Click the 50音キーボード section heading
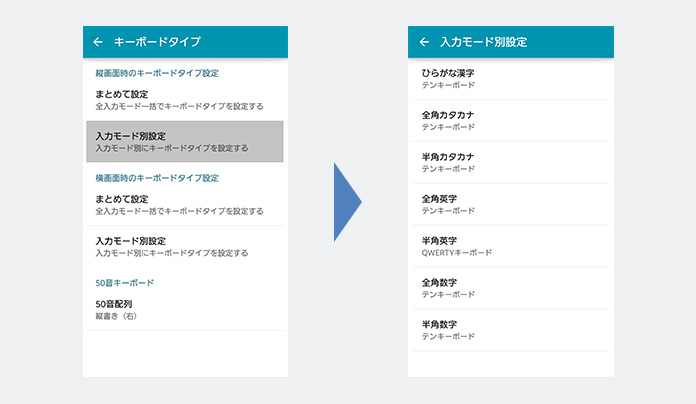 click(124, 283)
